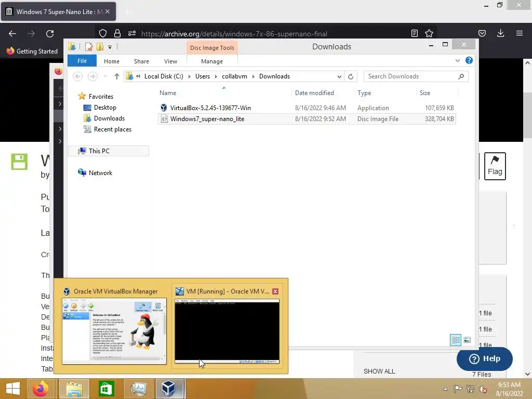Open VirtualBox taskbar icon

tap(170, 389)
